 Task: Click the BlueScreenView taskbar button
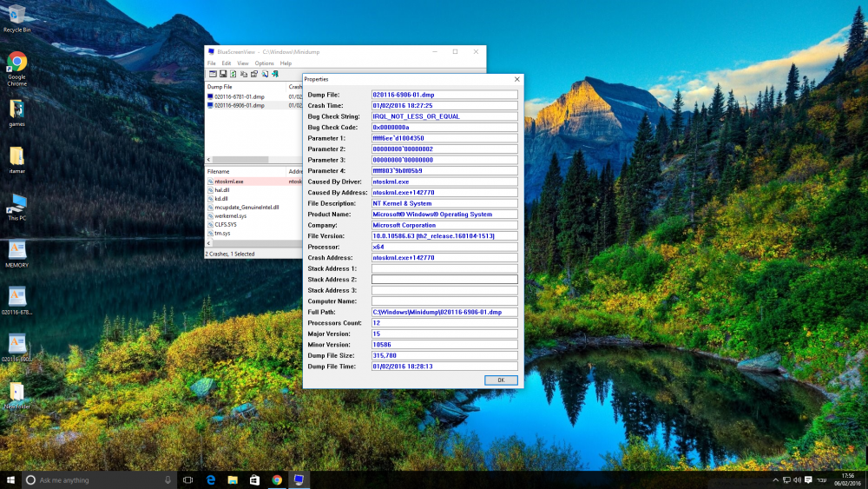(x=299, y=479)
